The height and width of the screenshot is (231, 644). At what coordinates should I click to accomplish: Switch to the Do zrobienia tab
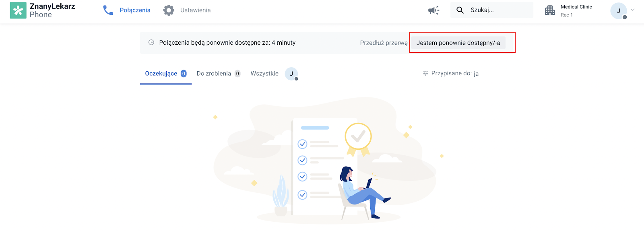coord(214,73)
